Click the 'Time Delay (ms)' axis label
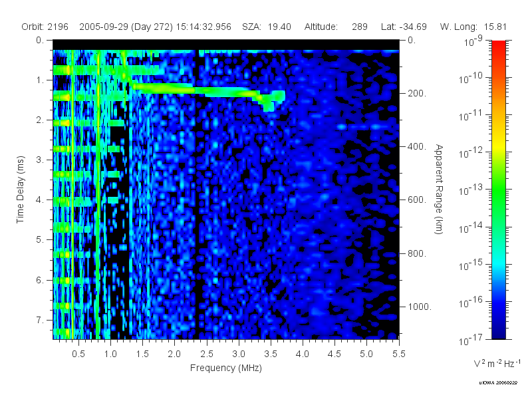The height and width of the screenshot is (399, 532). (21, 190)
